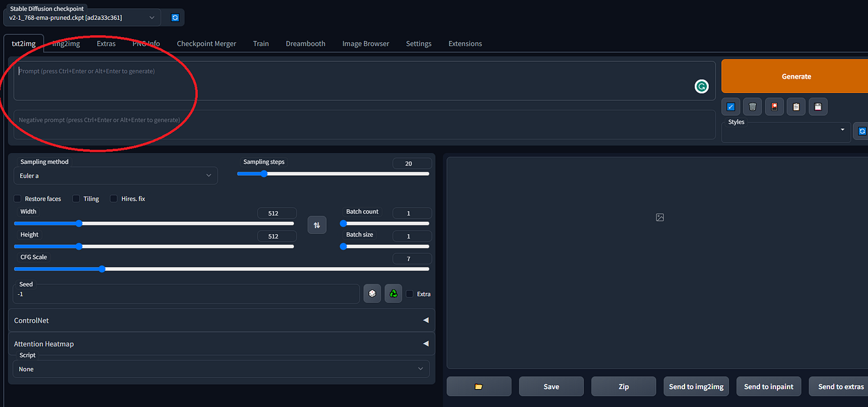Reuse last seed with recycle icon
This screenshot has width=868, height=407.
click(x=393, y=294)
